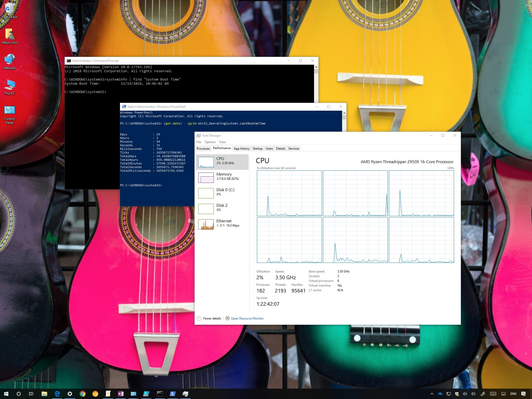Maximize the PowerShell window

pyautogui.click(x=329, y=107)
